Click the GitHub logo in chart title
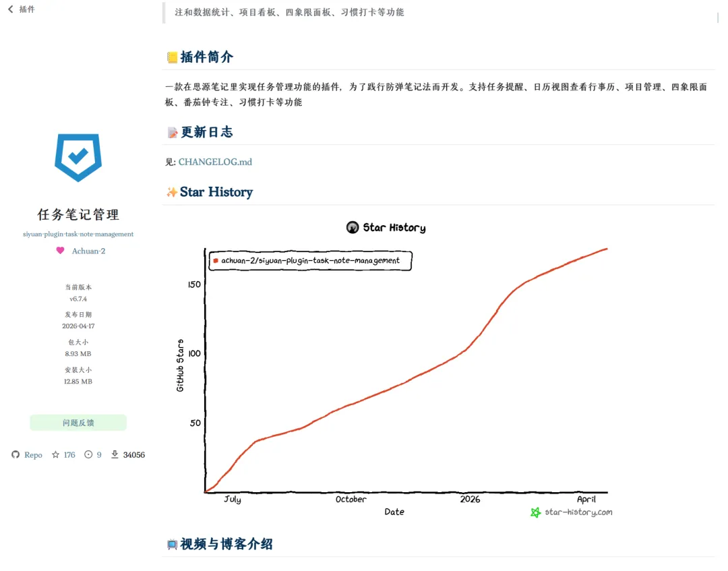The width and height of the screenshot is (728, 571). pyautogui.click(x=353, y=227)
